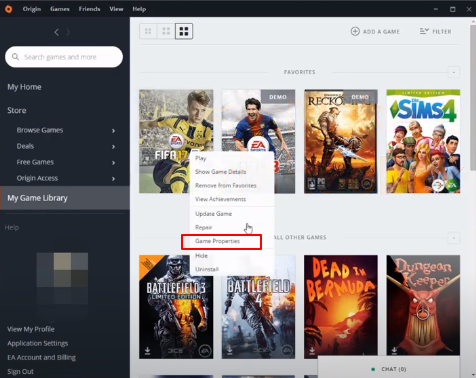Viewport: 476px width, 378px height.
Task: Open EA Account and Billing
Action: point(41,357)
